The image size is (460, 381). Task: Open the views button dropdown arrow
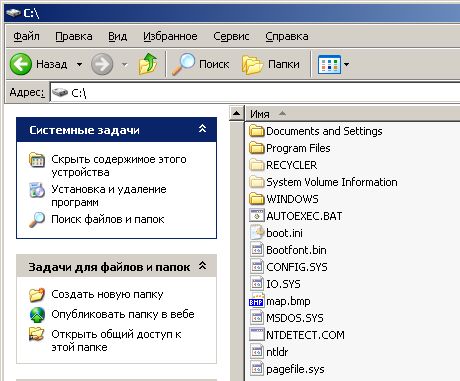click(x=346, y=64)
